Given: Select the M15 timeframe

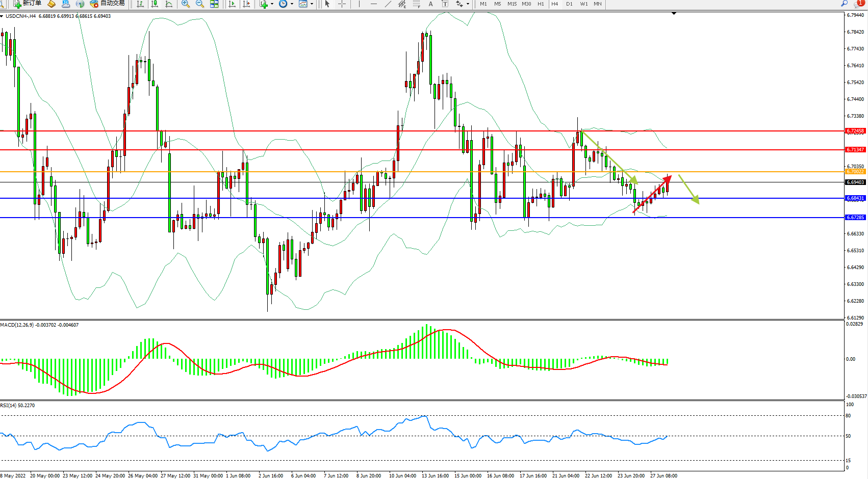Looking at the screenshot, I should (512, 4).
